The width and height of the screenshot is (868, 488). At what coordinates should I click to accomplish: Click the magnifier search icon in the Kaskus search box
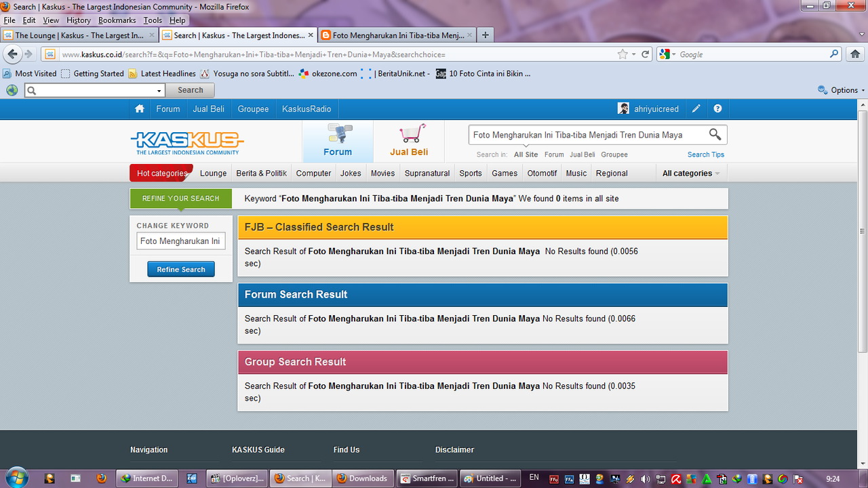click(x=715, y=134)
